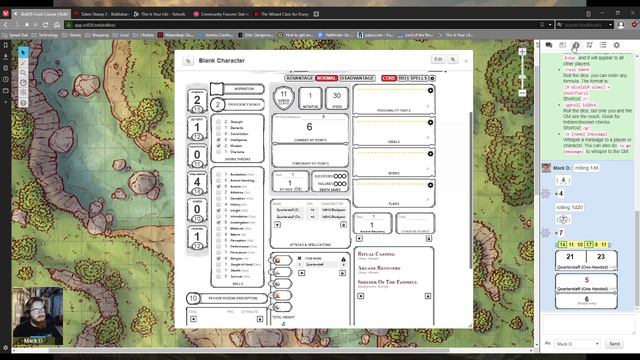Click the chat text input area

click(x=589, y=325)
